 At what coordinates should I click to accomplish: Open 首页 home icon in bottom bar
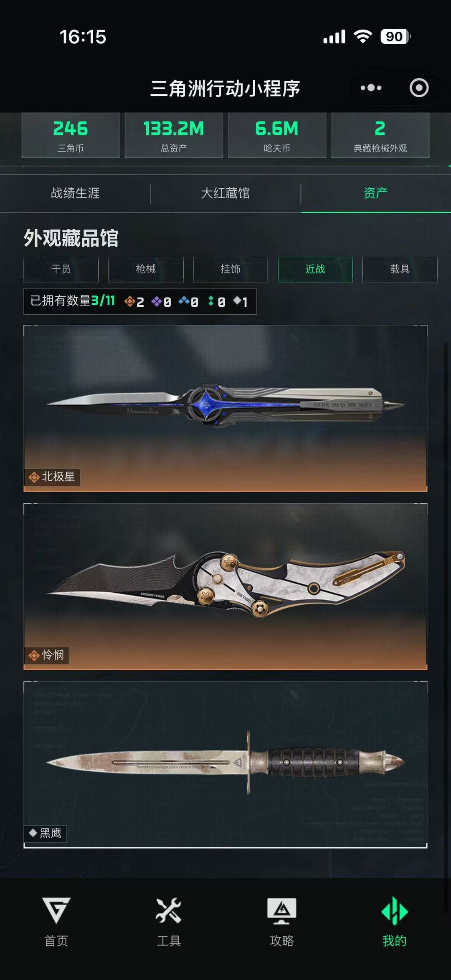tap(56, 910)
